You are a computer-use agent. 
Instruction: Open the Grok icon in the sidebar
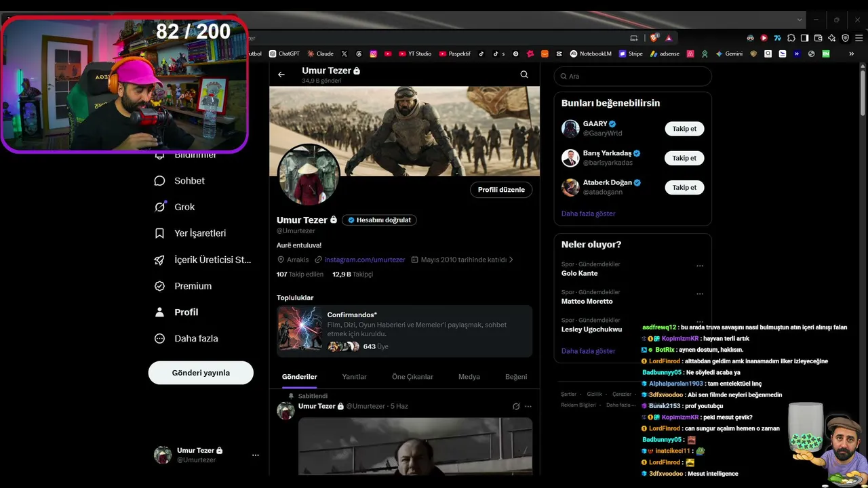pos(159,207)
